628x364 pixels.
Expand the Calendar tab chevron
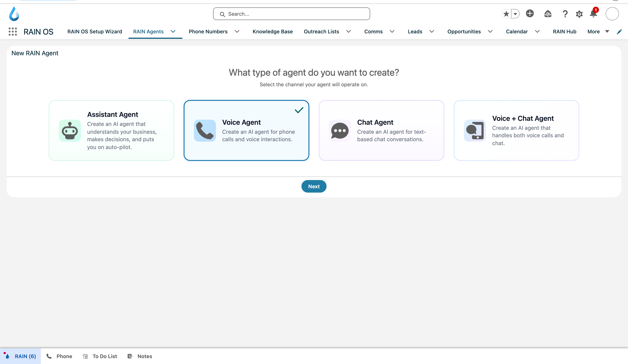pyautogui.click(x=537, y=31)
